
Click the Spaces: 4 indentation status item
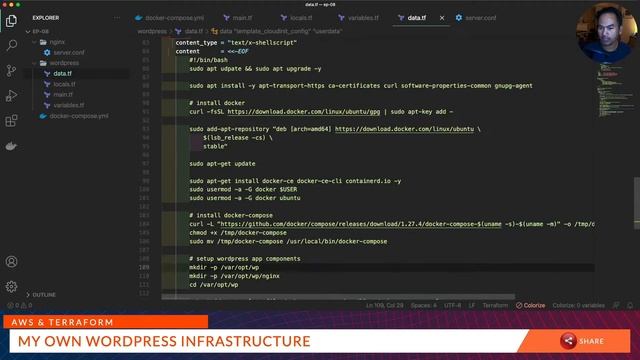coord(424,305)
